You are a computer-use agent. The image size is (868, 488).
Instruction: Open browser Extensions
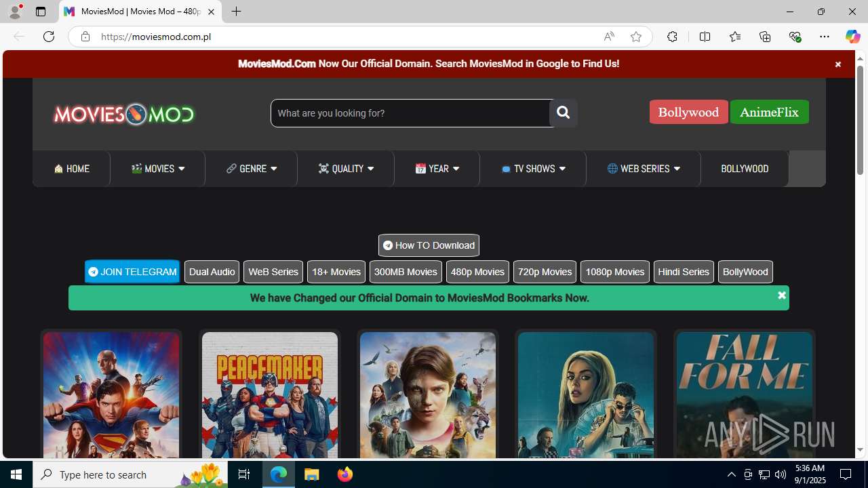672,37
